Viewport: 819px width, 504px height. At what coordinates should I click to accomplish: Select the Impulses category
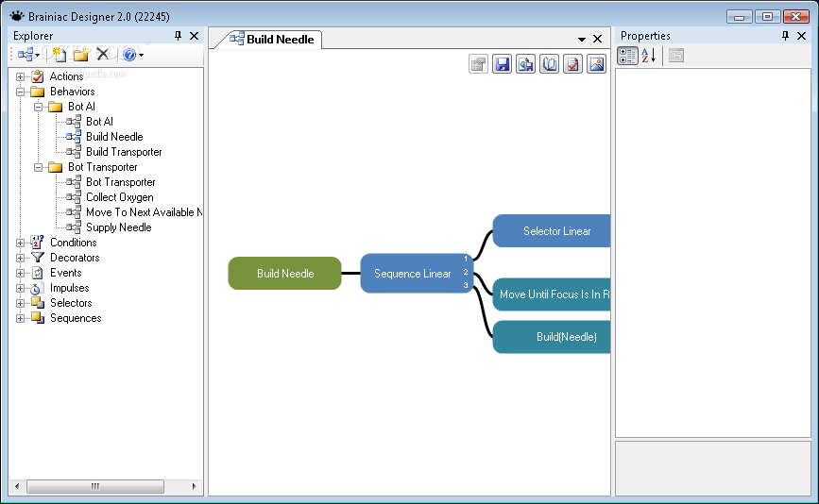[x=70, y=288]
